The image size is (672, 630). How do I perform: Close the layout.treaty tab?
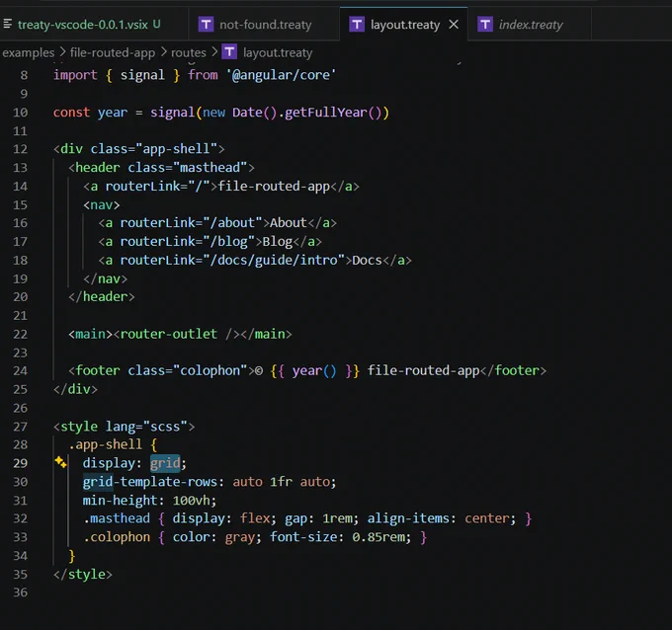(x=454, y=25)
